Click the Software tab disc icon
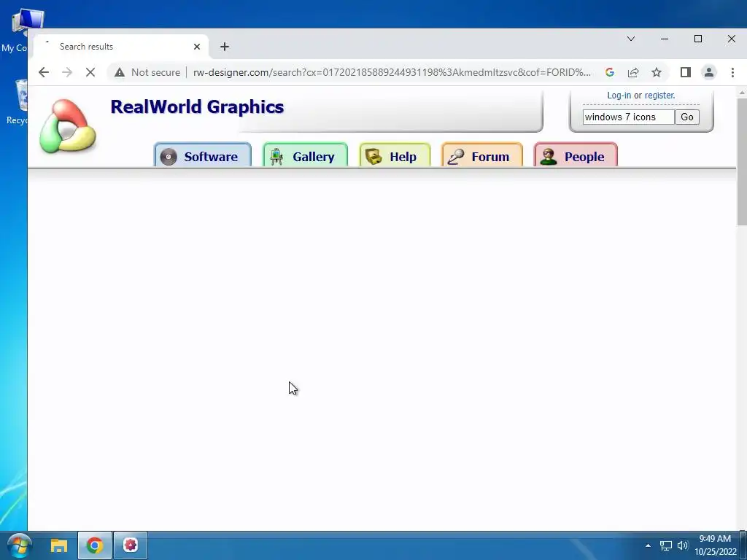The image size is (747, 560). (169, 157)
